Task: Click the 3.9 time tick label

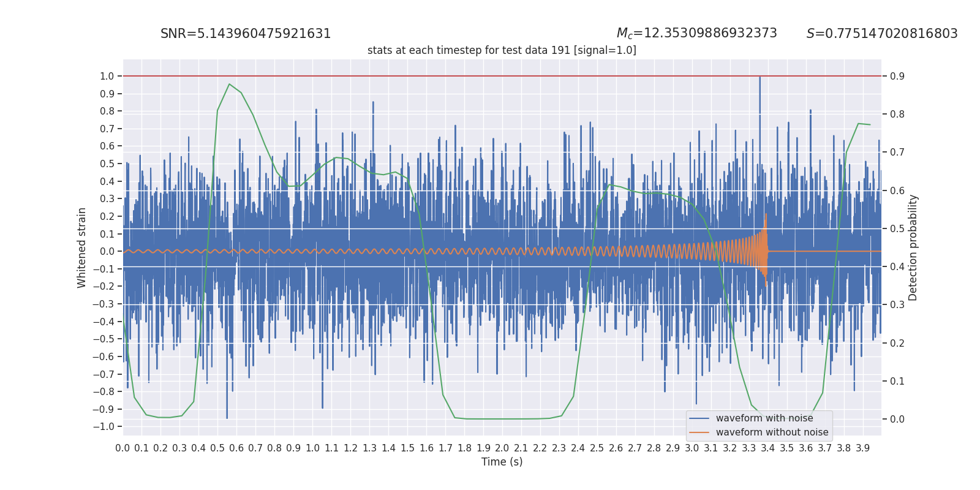Action: [862, 448]
